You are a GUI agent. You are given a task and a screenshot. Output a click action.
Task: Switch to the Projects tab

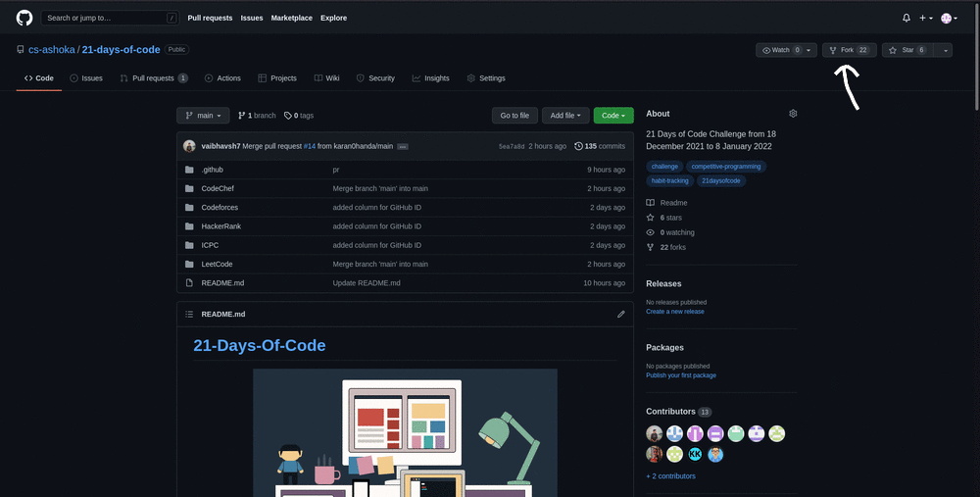click(x=277, y=78)
